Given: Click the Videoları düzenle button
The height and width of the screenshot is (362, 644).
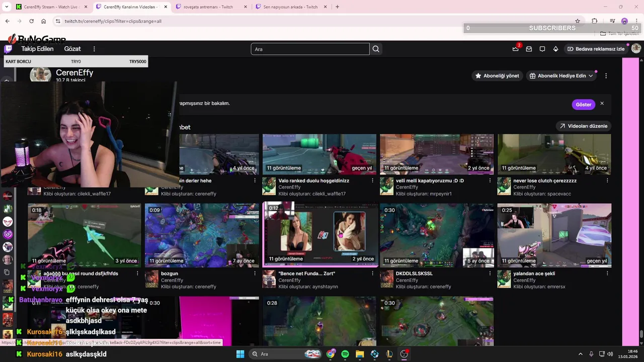Looking at the screenshot, I should pyautogui.click(x=583, y=126).
